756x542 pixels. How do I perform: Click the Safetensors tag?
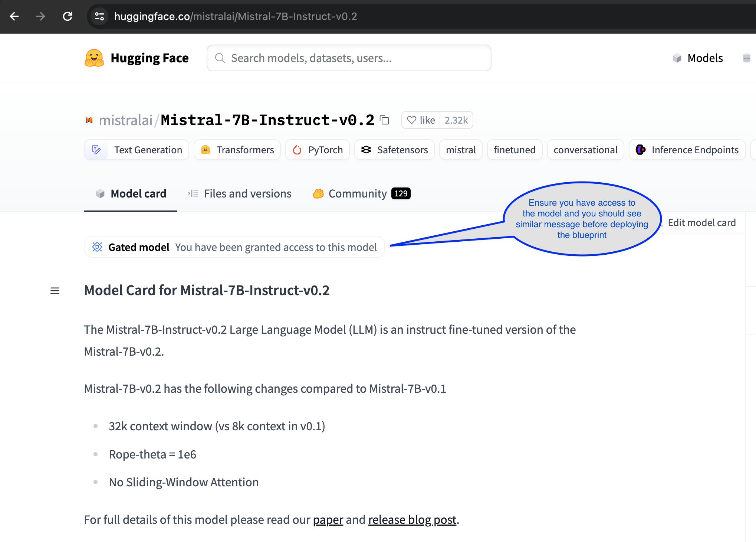(394, 150)
